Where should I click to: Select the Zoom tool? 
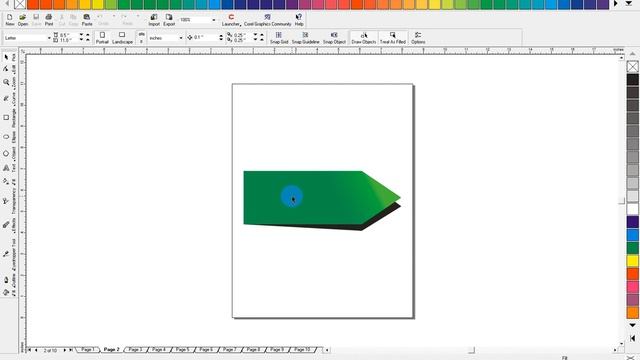click(6, 82)
